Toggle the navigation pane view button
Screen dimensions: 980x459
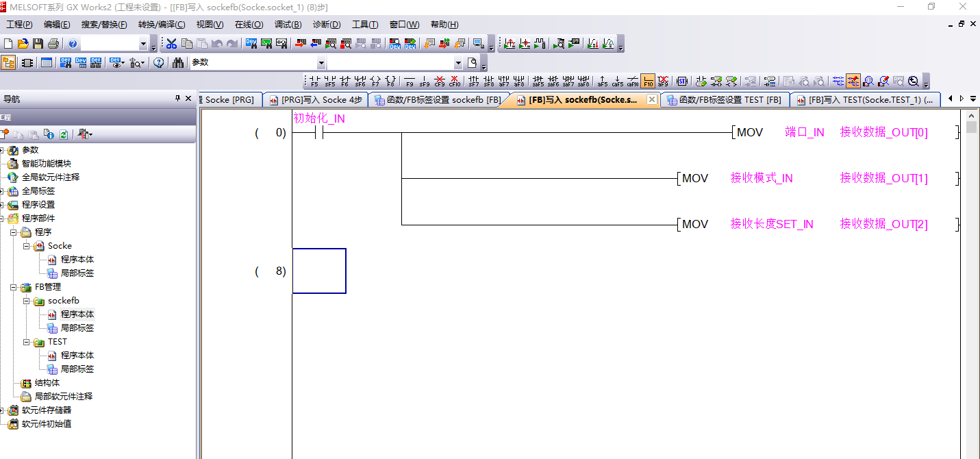9,62
